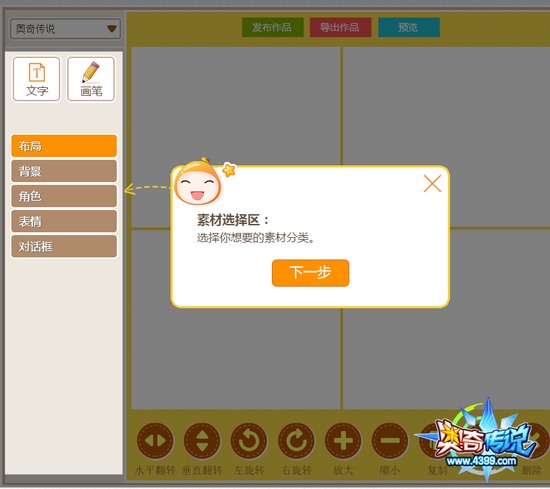The image size is (550, 489).
Task: Select the 对话框 dialog box category
Action: [64, 247]
